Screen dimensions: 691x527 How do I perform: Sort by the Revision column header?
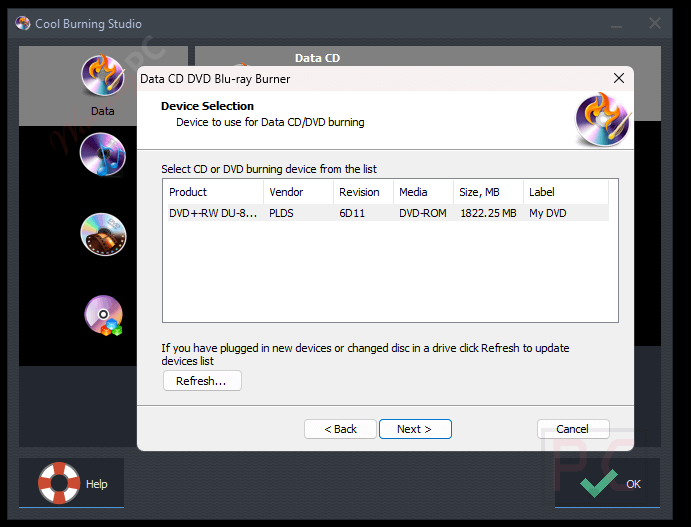[x=364, y=192]
